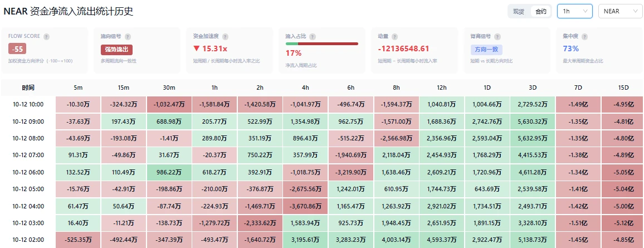Viewport: 644px width, 248px height.
Task: Click the 5,632.95万 cell
Action: pos(533,138)
